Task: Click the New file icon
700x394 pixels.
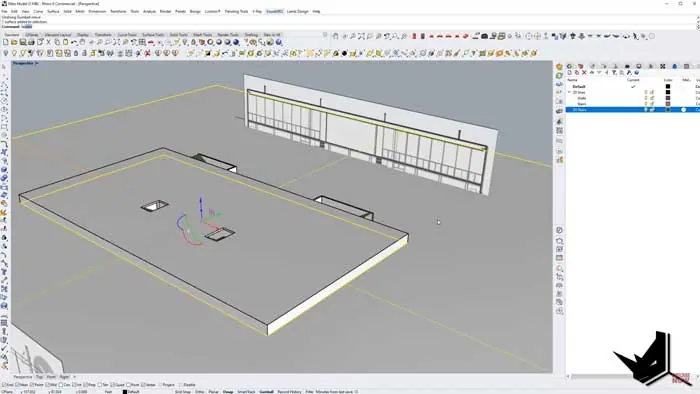Action: 5,42
